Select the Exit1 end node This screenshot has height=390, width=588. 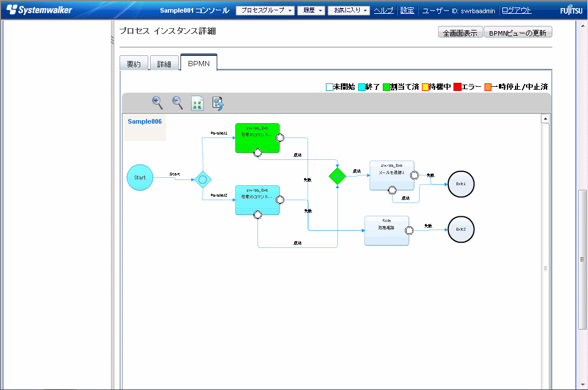(x=461, y=184)
